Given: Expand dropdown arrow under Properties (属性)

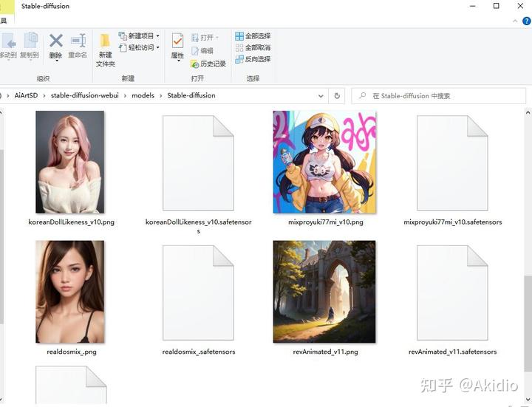Looking at the screenshot, I should click(x=179, y=61).
